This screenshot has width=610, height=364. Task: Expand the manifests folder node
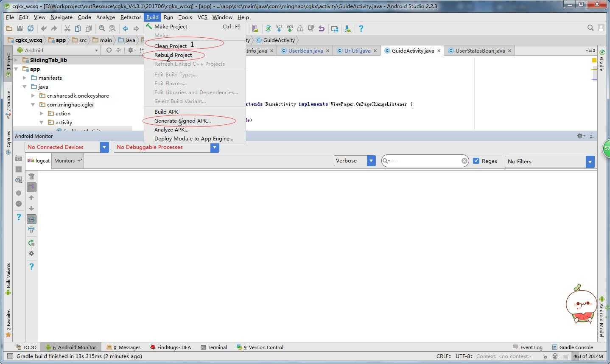click(x=25, y=78)
